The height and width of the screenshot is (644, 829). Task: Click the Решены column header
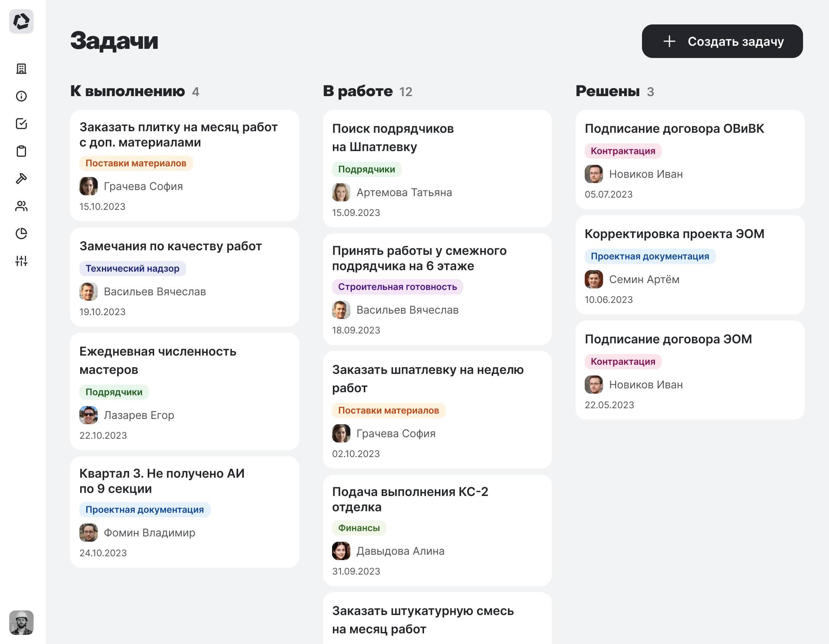(607, 91)
